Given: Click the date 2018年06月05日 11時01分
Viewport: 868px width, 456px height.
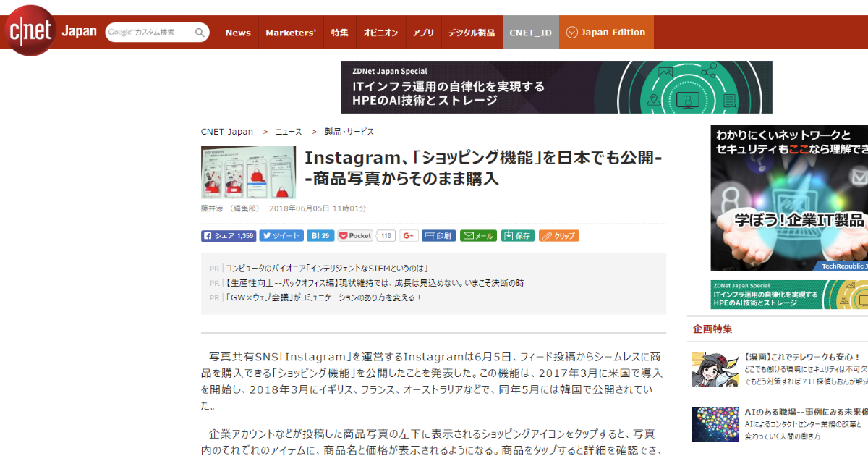Looking at the screenshot, I should point(318,208).
